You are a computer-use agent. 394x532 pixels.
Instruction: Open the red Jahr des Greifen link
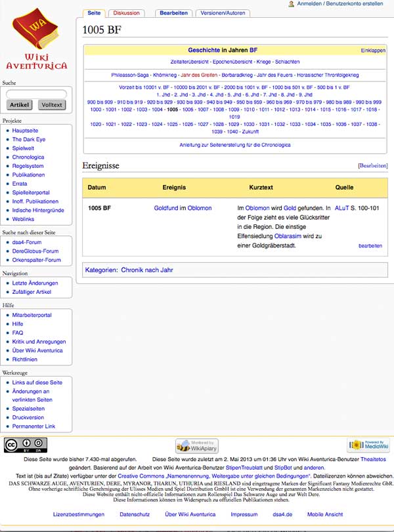199,75
